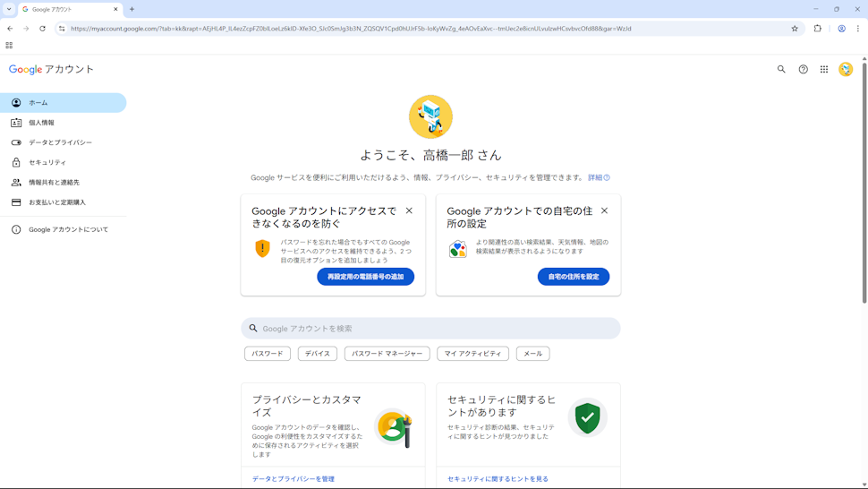Dismiss the account access recovery card
The image size is (868, 489).
(x=409, y=210)
